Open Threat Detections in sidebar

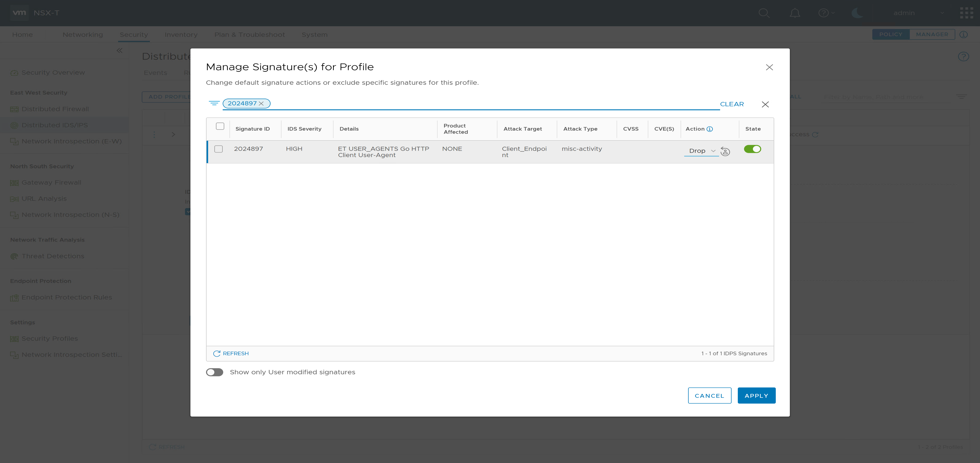click(53, 256)
